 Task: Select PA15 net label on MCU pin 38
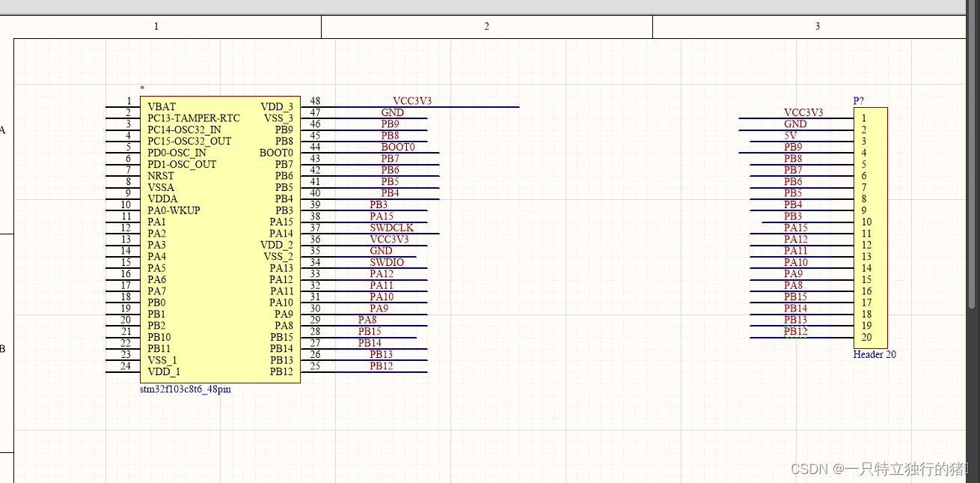click(x=382, y=216)
